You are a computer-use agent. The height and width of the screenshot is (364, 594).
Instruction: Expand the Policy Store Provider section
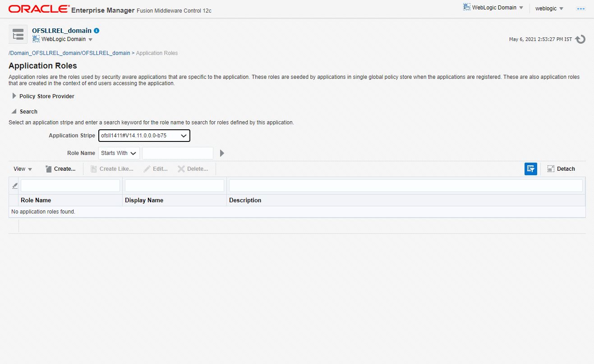14,96
